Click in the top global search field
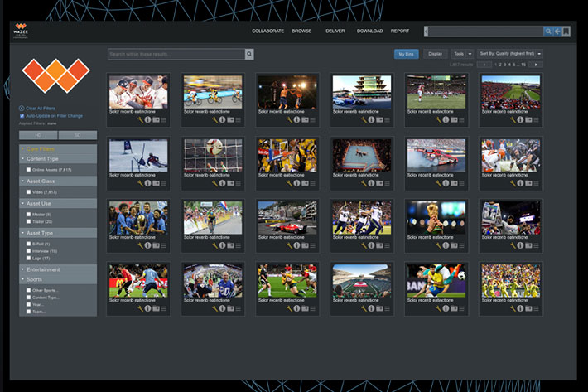The image size is (588, 392). point(485,31)
